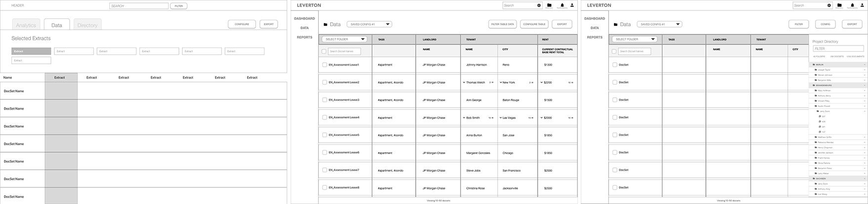Go to DATA in right wireframe sidebar

click(x=595, y=28)
